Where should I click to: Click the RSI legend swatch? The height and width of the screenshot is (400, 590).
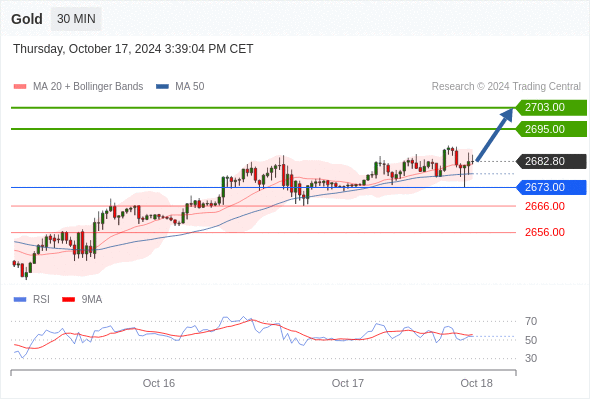coord(20,300)
